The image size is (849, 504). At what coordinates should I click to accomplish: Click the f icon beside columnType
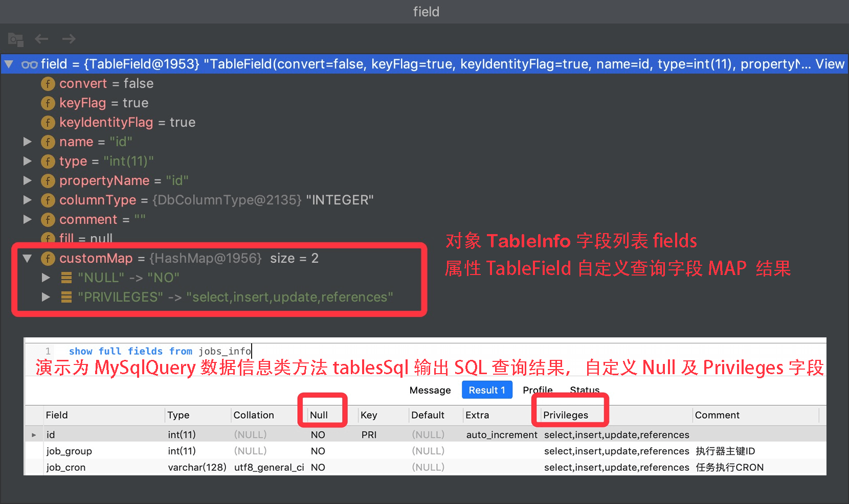pyautogui.click(x=48, y=200)
